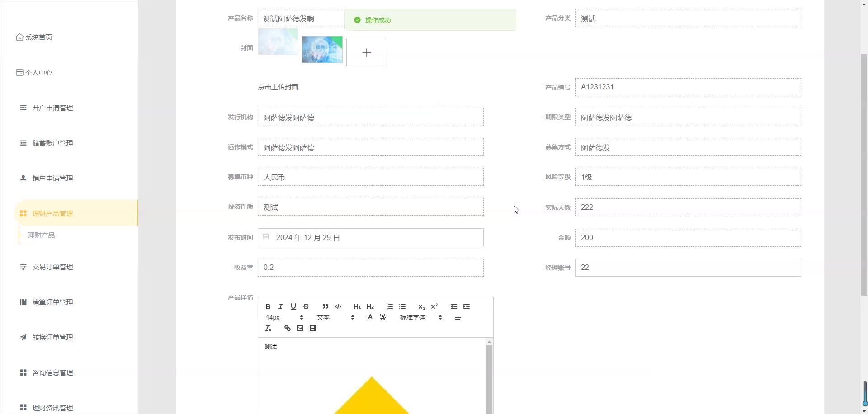
Task: Click the main page vertical scrollbar
Action: pyautogui.click(x=864, y=175)
